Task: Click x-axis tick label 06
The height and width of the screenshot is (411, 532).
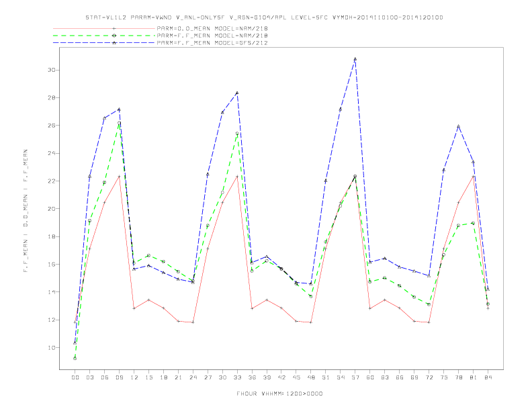Action: [105, 377]
